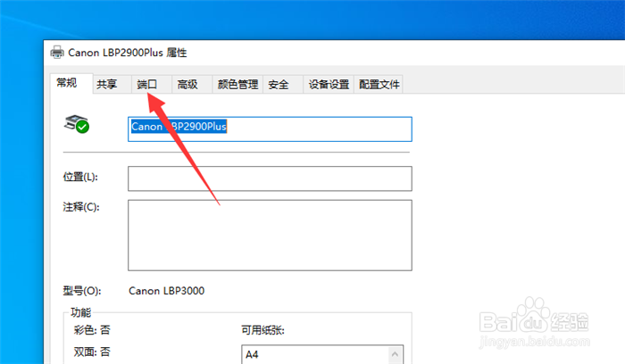Screen dimensions: 625x364
Task: Open the 共享 tab
Action: click(x=112, y=85)
